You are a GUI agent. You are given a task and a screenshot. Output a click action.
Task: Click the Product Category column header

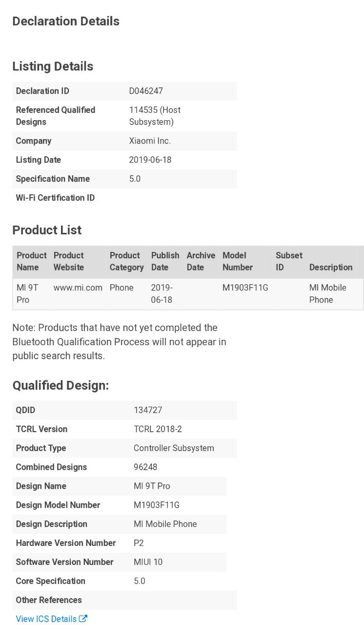(x=126, y=261)
